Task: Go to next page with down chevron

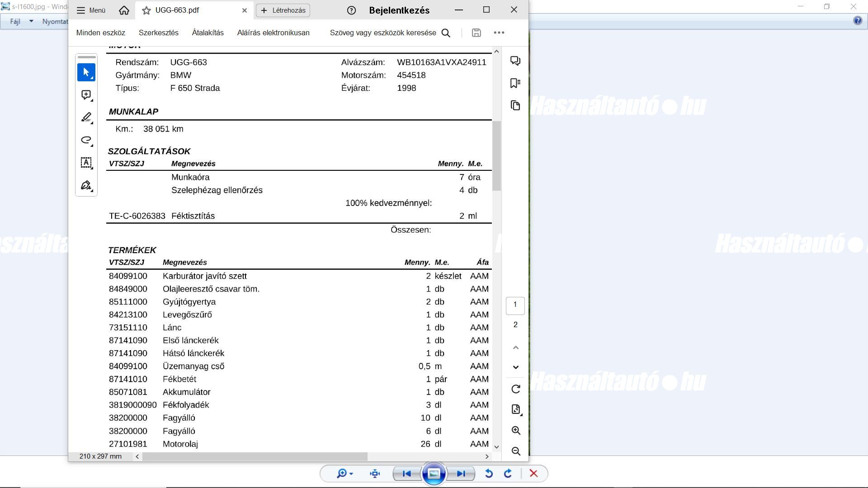Action: [515, 367]
